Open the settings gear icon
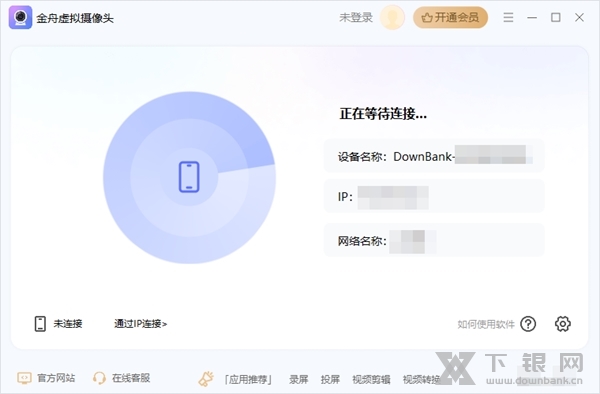The height and width of the screenshot is (394, 600). point(562,324)
